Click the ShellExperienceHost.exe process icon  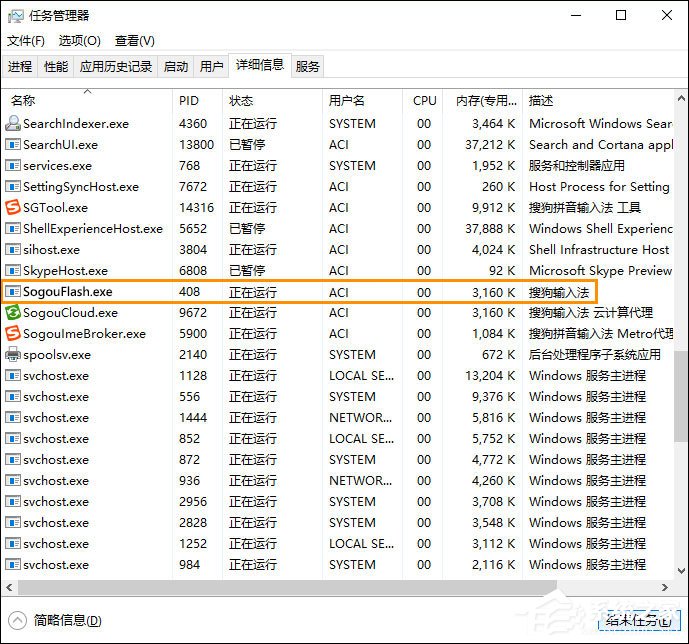coord(13,228)
